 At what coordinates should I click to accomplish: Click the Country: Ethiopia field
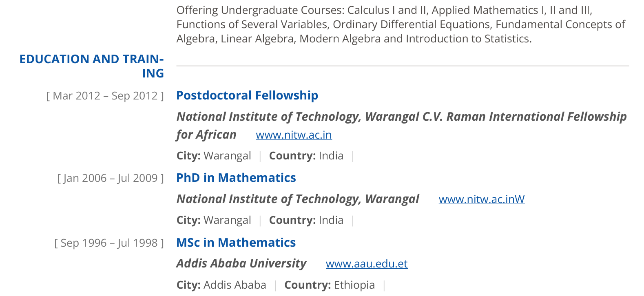(330, 285)
